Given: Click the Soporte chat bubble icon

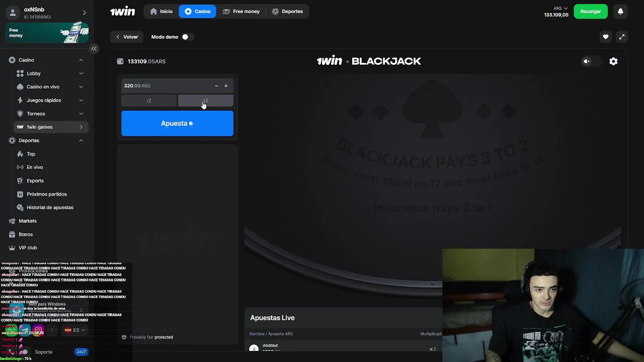Looking at the screenshot, I should [x=24, y=352].
